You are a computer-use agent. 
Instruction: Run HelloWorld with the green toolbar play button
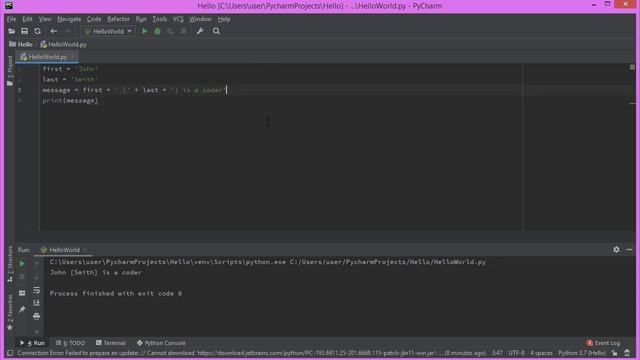[144, 31]
